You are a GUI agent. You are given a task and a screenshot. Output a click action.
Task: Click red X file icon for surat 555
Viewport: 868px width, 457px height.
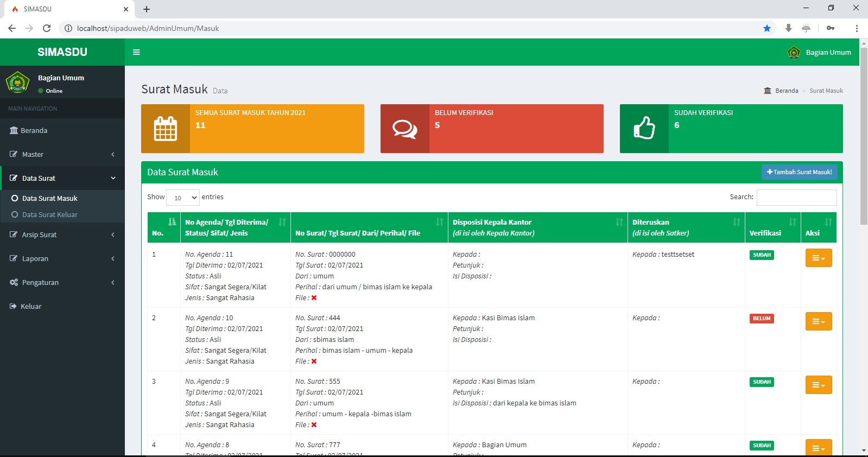(314, 424)
